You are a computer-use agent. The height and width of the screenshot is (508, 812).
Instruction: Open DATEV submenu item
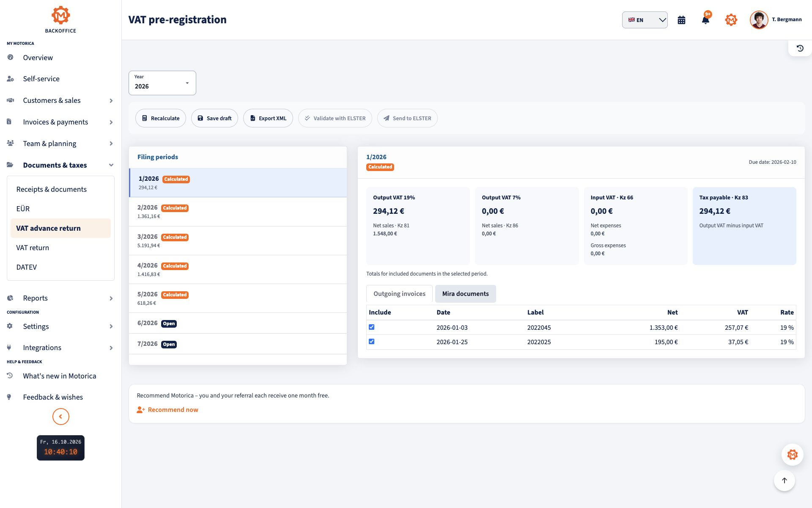[x=60, y=267]
